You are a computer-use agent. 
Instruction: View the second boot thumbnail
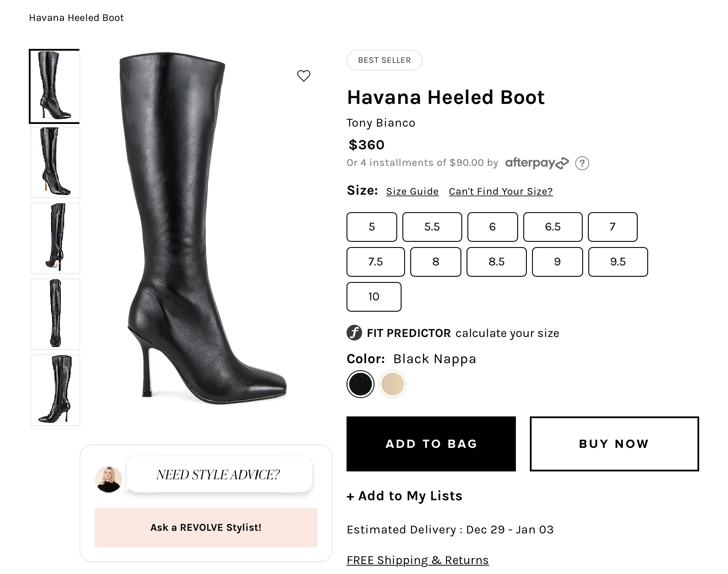point(55,162)
